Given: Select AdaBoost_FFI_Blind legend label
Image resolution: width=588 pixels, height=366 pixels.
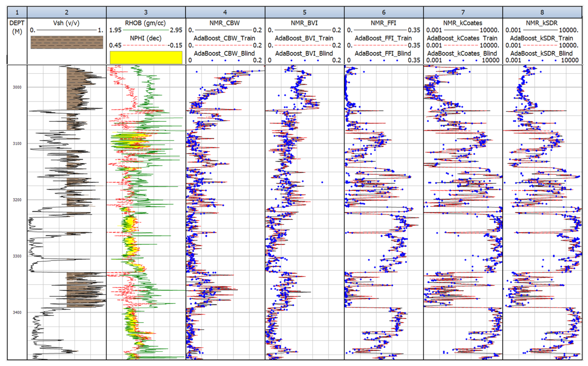Looking at the screenshot, I should 383,53.
